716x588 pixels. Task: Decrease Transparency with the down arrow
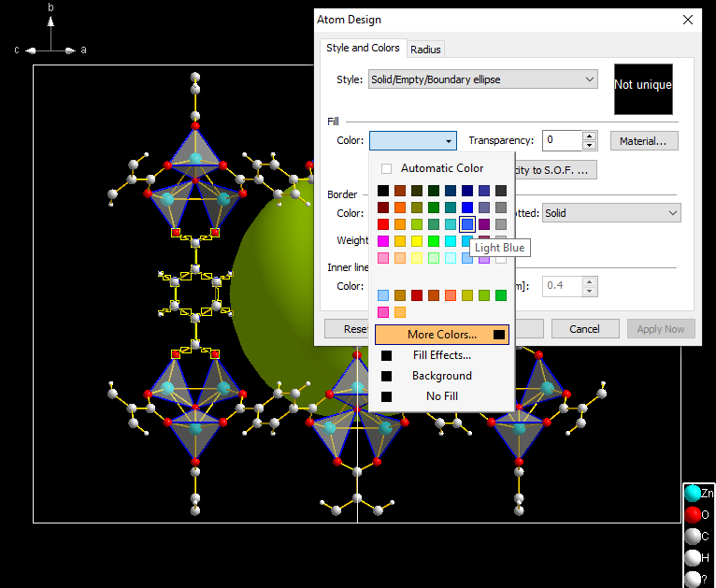coord(589,145)
